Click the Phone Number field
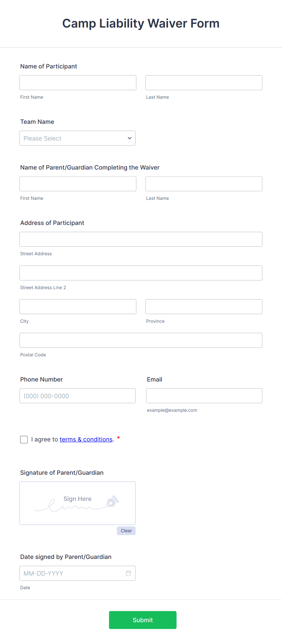This screenshot has height=644, width=282. 77,395
